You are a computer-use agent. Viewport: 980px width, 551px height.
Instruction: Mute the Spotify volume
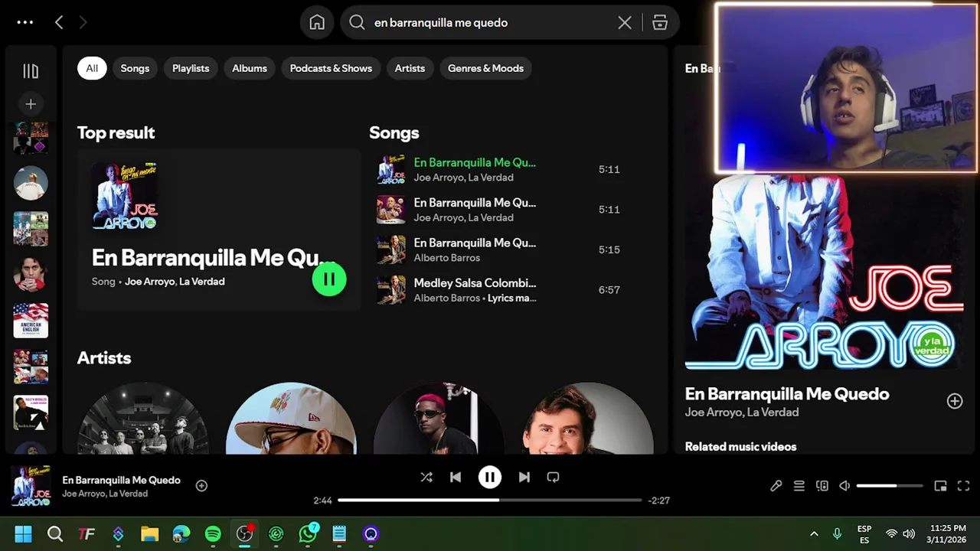(844, 486)
